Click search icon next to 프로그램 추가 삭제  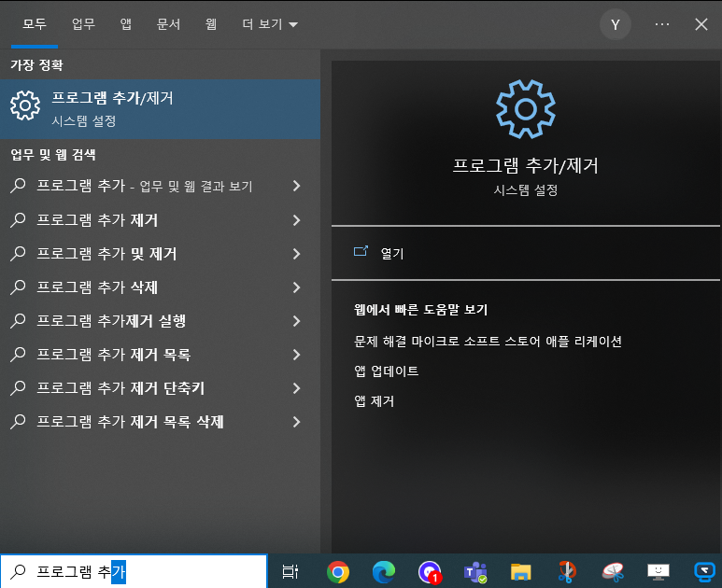tap(18, 287)
